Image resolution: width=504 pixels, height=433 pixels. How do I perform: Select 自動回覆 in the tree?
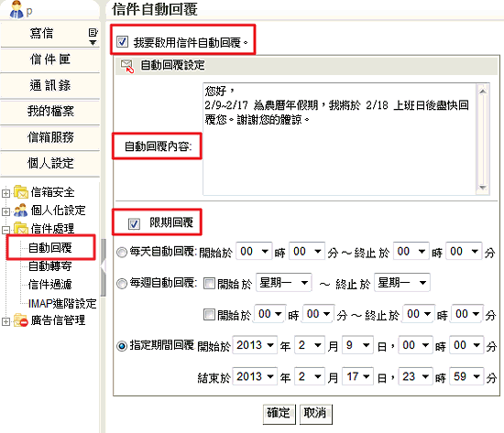[x=50, y=248]
